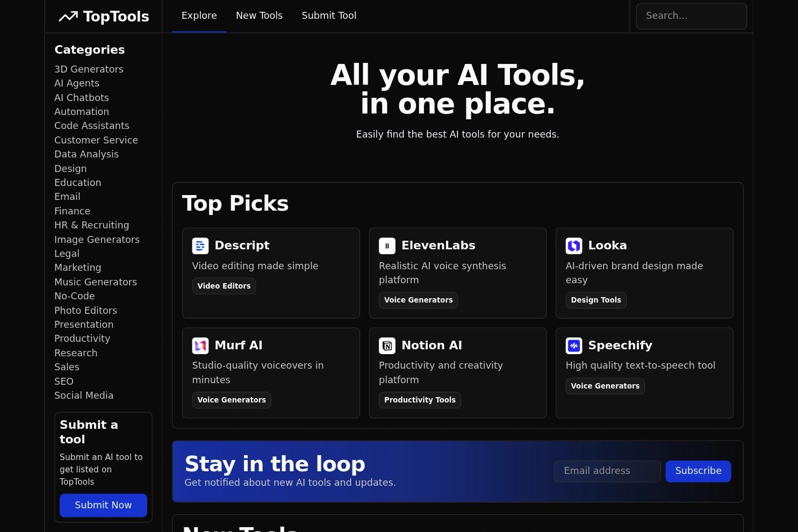
Task: Select the Video Editors tag on Descript
Action: pyautogui.click(x=224, y=286)
